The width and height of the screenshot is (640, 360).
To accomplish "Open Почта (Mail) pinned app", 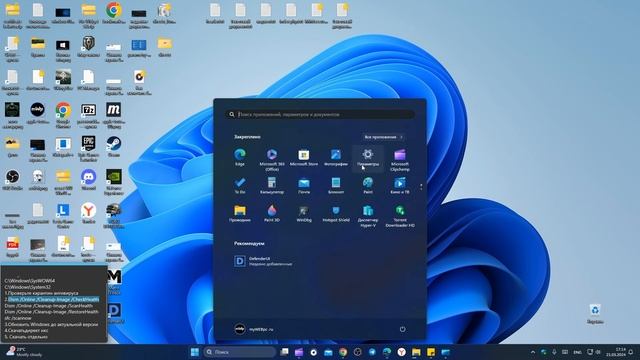I will (x=304, y=185).
